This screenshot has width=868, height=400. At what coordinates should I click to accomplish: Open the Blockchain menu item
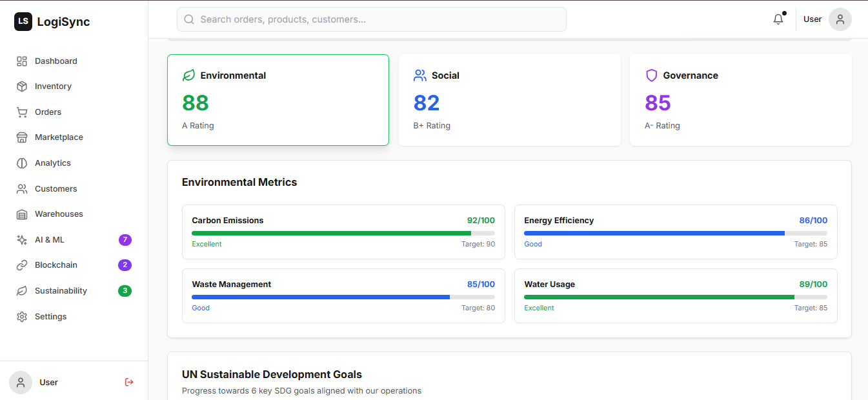click(74, 265)
